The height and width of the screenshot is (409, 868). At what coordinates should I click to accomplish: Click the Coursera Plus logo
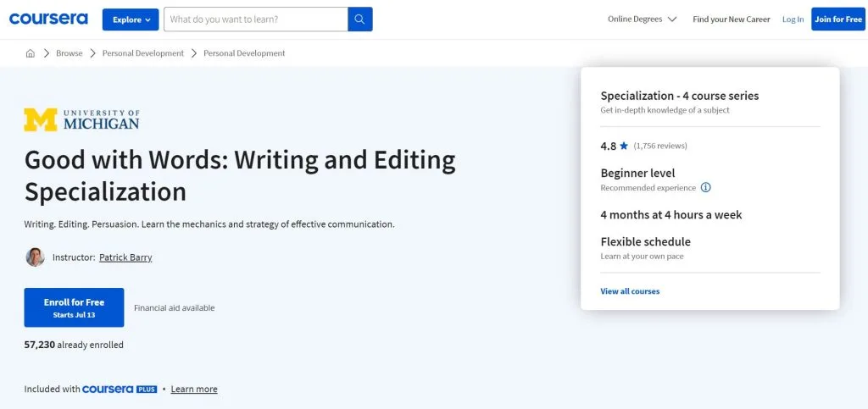pos(120,390)
